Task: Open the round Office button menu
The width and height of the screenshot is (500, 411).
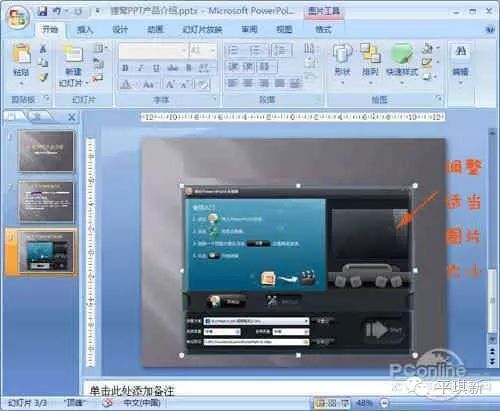Action: (17, 17)
